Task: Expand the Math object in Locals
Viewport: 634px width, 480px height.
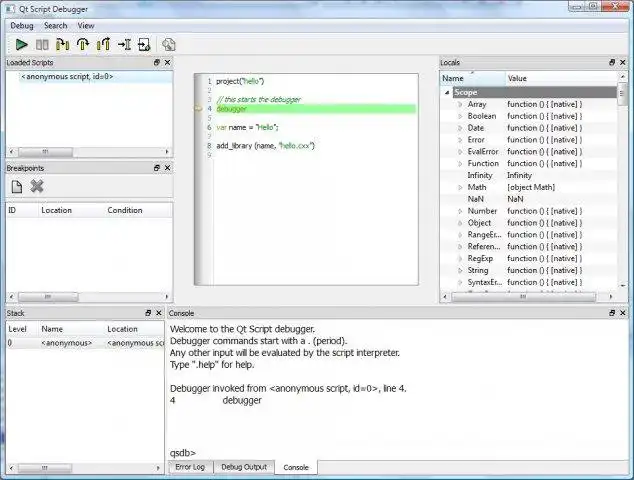Action: 460,187
